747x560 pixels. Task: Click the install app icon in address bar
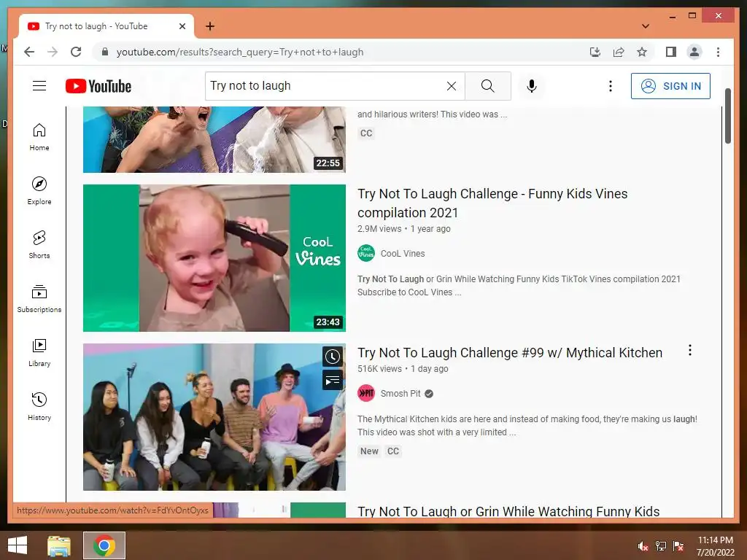pyautogui.click(x=595, y=52)
